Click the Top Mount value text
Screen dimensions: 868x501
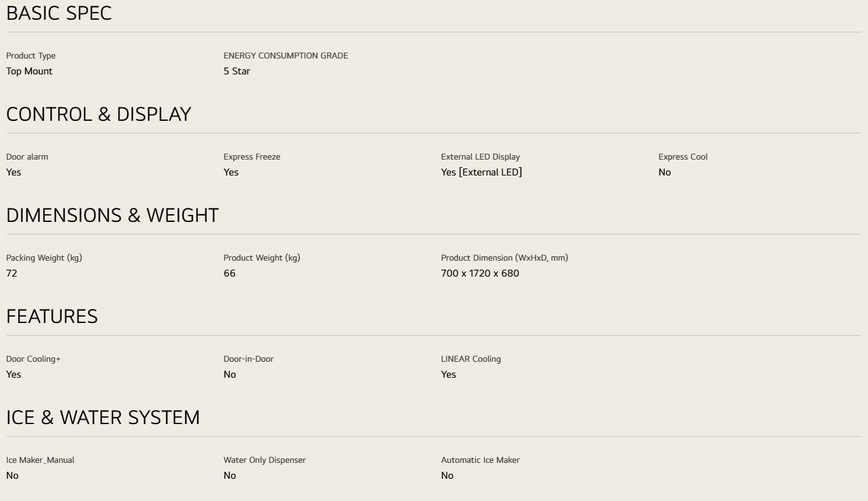pos(29,71)
